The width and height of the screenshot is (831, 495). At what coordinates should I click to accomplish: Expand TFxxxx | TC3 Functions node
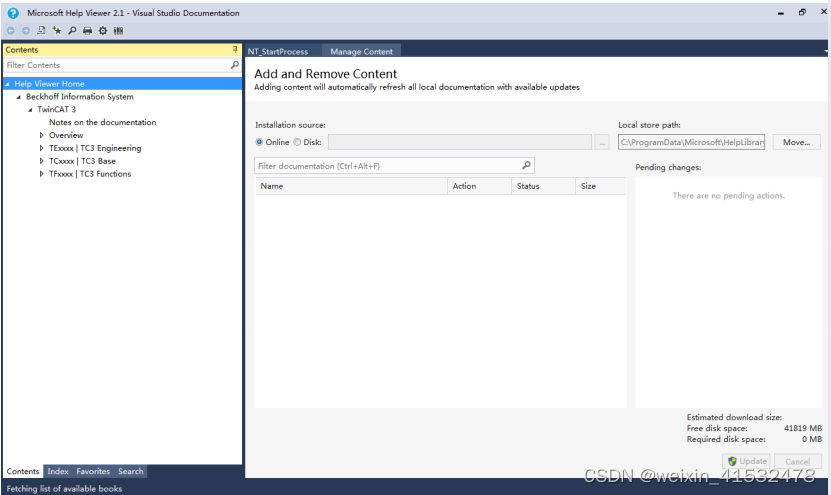[x=41, y=174]
